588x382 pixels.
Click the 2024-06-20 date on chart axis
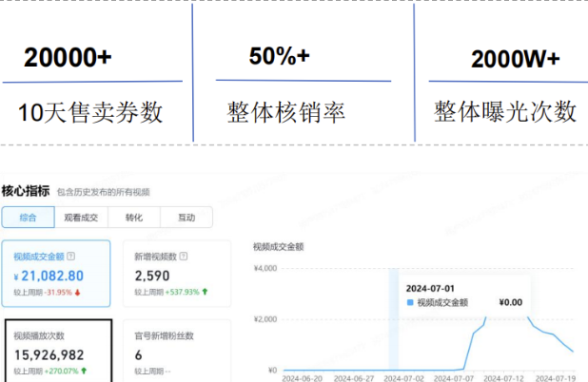304,378
